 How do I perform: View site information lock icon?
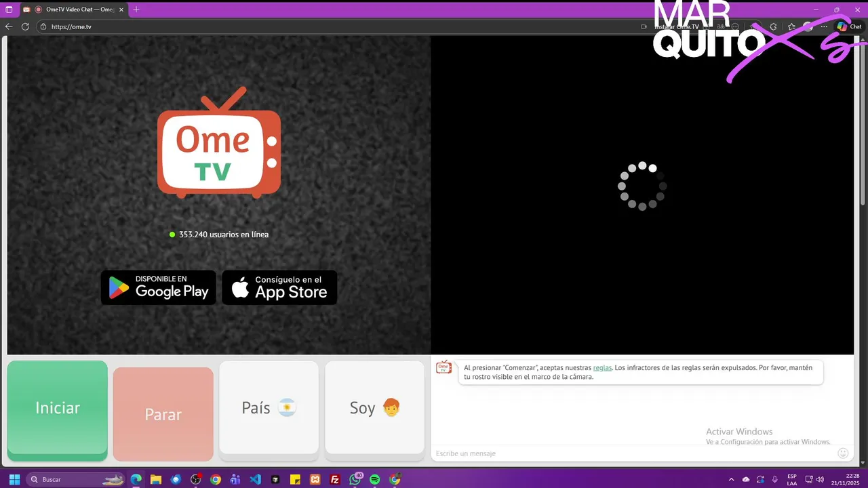click(43, 26)
